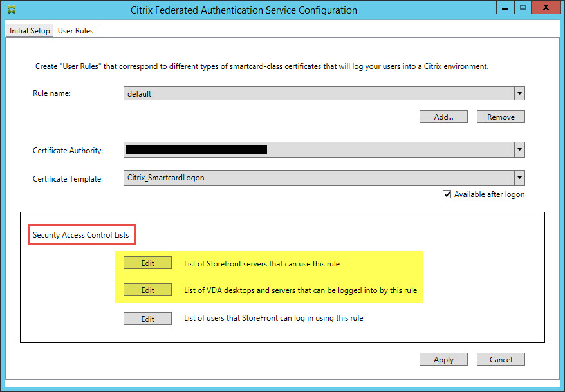Edit list of users StoreFront can log in
565x392 pixels.
coord(148,319)
